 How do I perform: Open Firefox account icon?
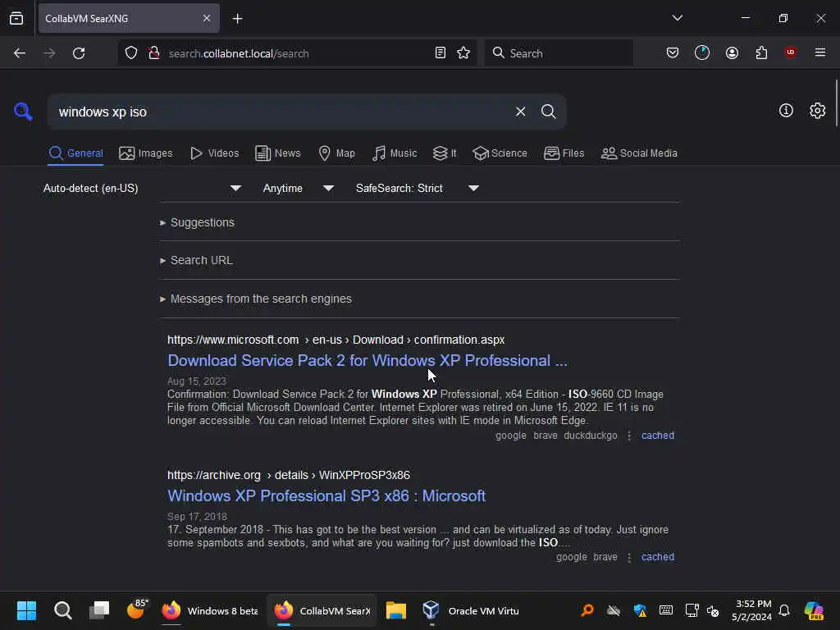click(x=732, y=52)
